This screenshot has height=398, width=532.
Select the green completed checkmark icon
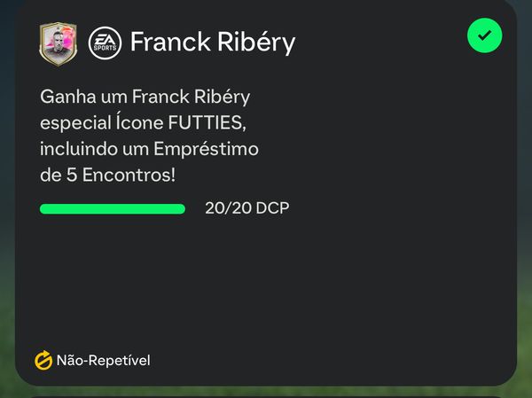point(484,35)
